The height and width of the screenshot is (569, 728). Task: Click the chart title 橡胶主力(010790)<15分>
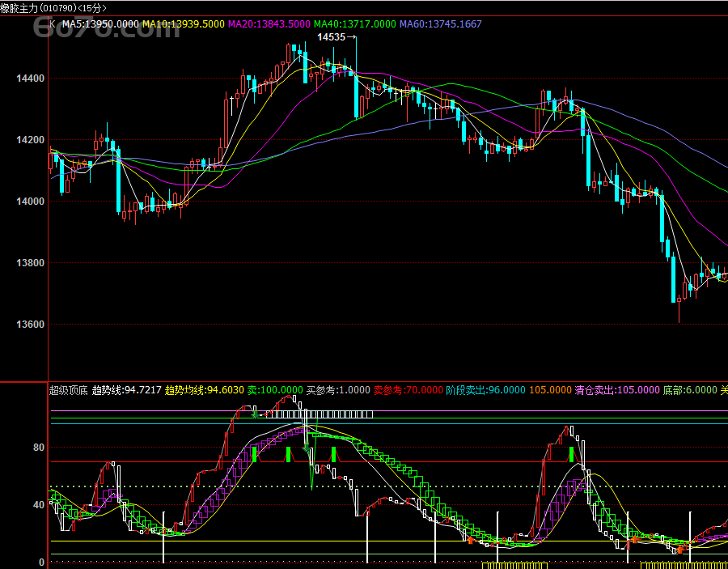53,8
